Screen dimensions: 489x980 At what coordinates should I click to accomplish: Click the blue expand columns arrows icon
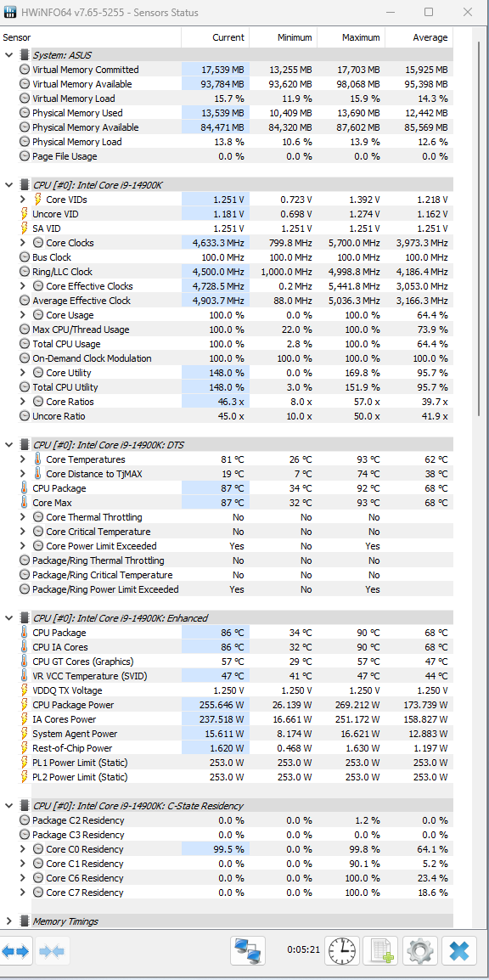pos(15,952)
